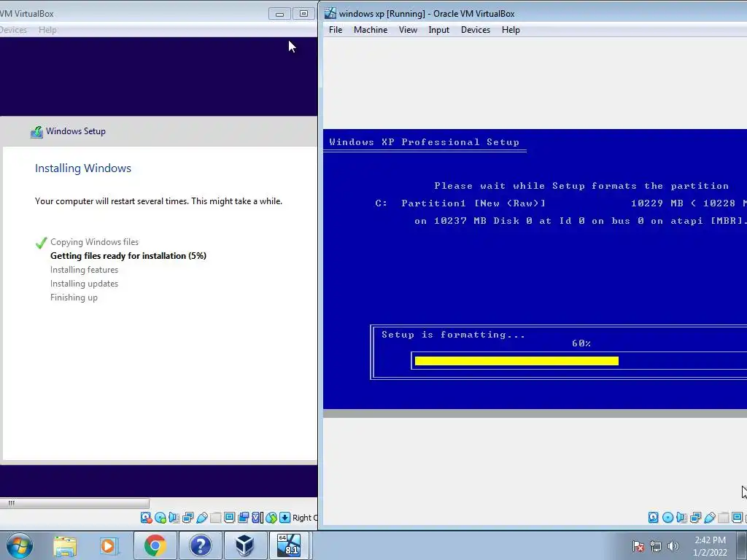This screenshot has height=560, width=747.
Task: Minimize the left VirtualBox window
Action: (279, 14)
